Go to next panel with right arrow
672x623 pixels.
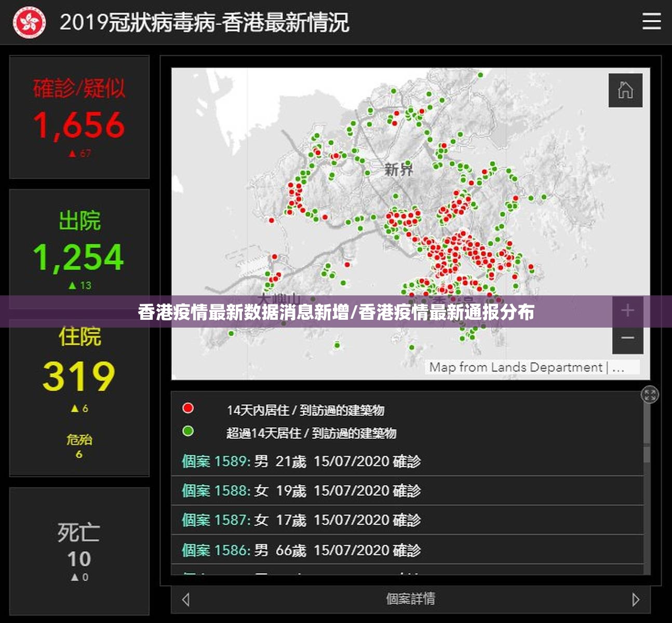pyautogui.click(x=636, y=599)
